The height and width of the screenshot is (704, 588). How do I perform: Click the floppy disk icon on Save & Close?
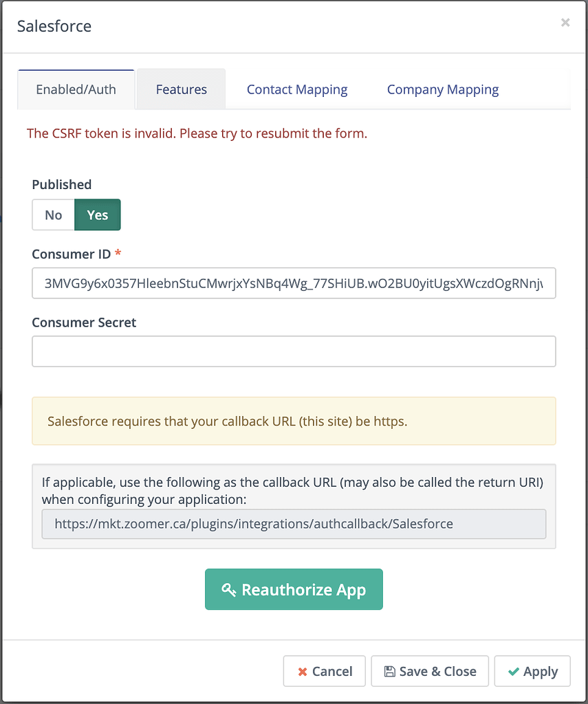coord(389,672)
